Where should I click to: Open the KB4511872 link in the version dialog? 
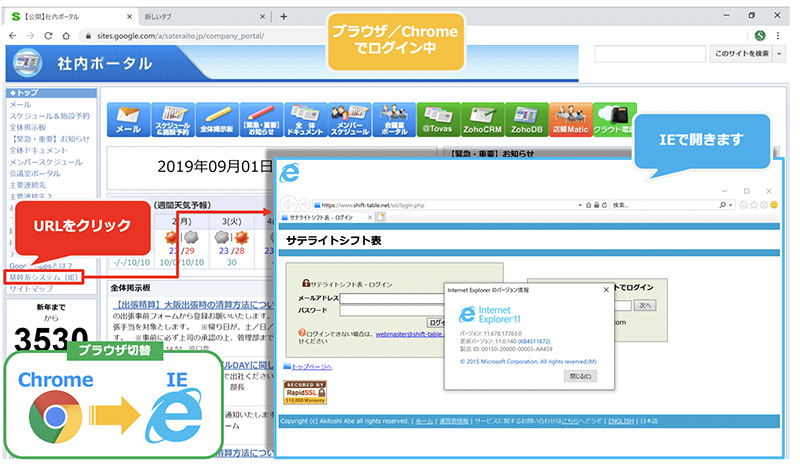click(x=534, y=341)
